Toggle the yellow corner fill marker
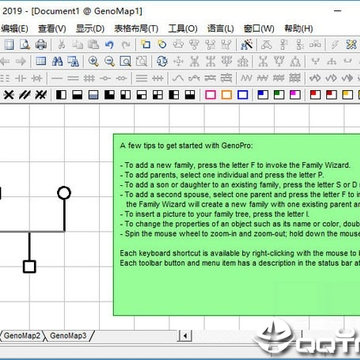Screen dimensions: 360x360 (x=347, y=95)
